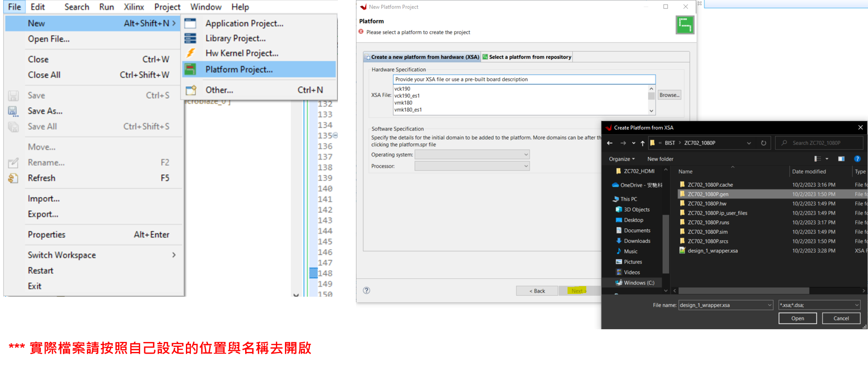Screen dimensions: 868x365
Task: Sort files by Name column header
Action: pyautogui.click(x=685, y=171)
